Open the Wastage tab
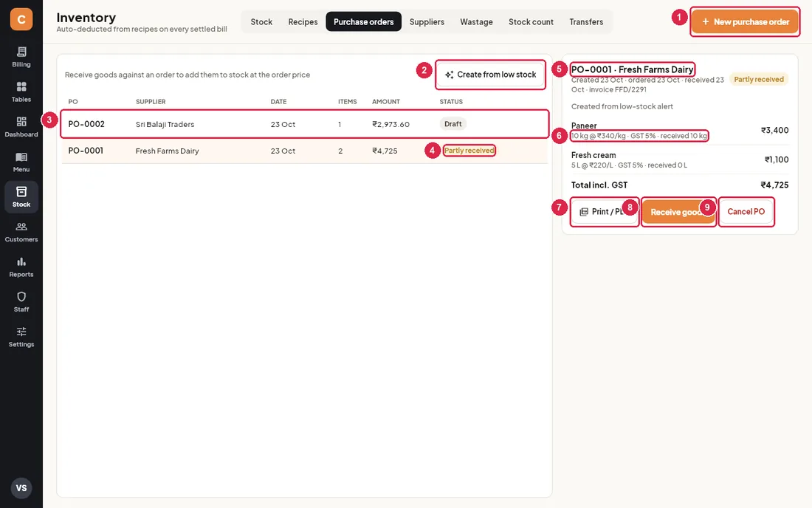 tap(476, 21)
